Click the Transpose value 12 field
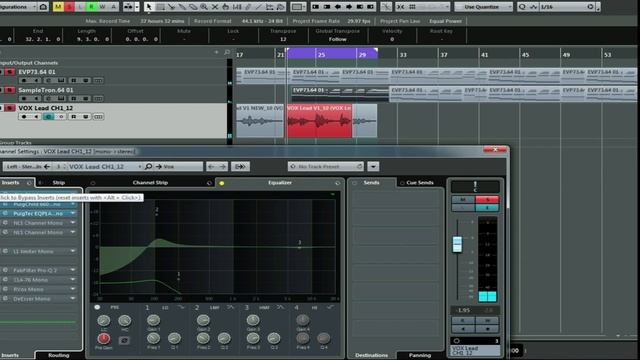Viewport: 640px width, 360px height. [x=283, y=39]
